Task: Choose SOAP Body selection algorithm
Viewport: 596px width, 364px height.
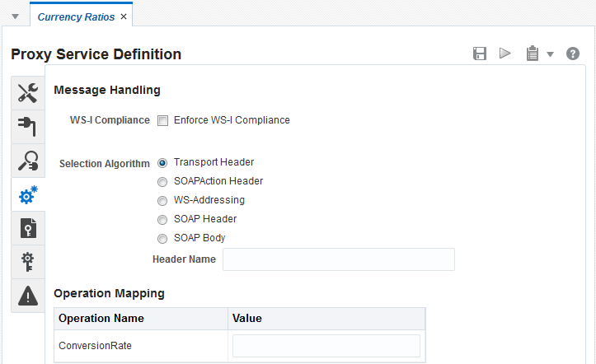Action: 162,239
